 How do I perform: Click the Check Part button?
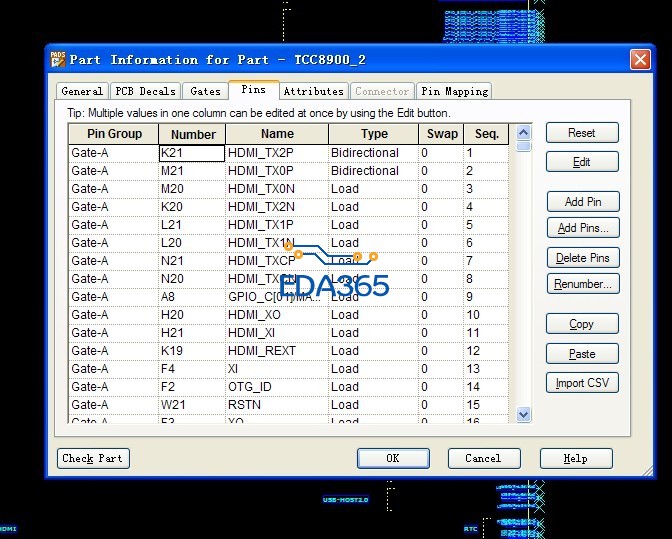click(93, 458)
